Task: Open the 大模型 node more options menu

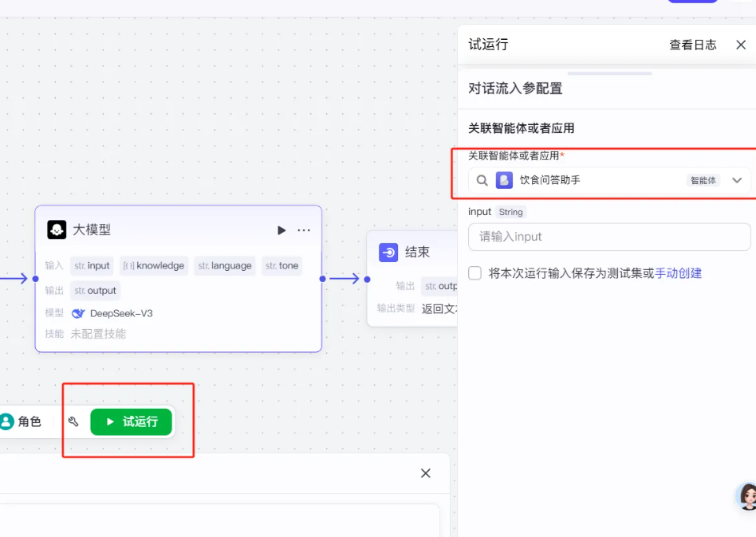Action: 304,230
